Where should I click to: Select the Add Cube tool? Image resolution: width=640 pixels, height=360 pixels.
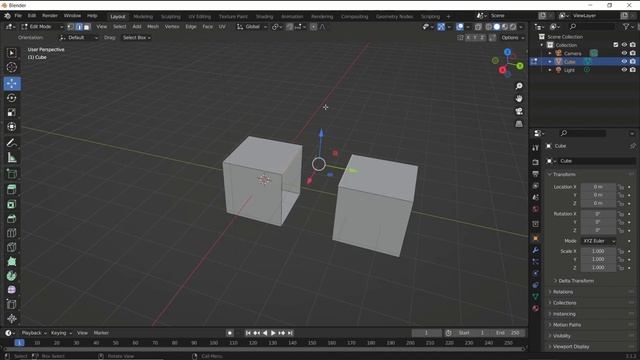coord(11,174)
